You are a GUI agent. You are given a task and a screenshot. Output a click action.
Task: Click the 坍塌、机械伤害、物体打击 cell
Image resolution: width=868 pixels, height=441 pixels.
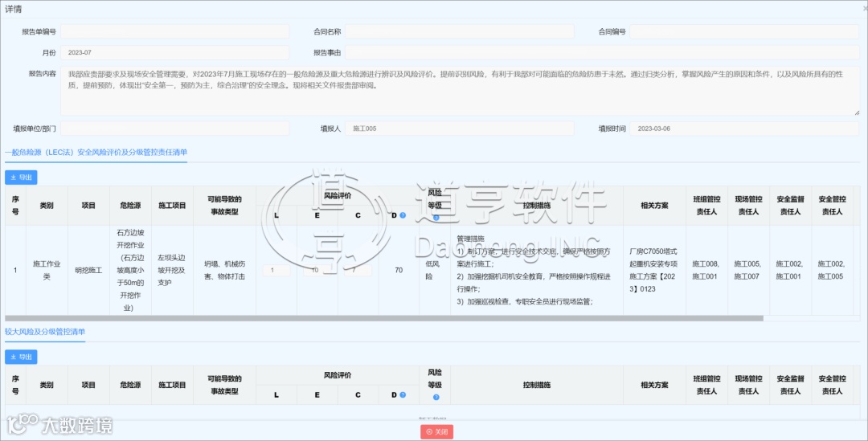[225, 271]
